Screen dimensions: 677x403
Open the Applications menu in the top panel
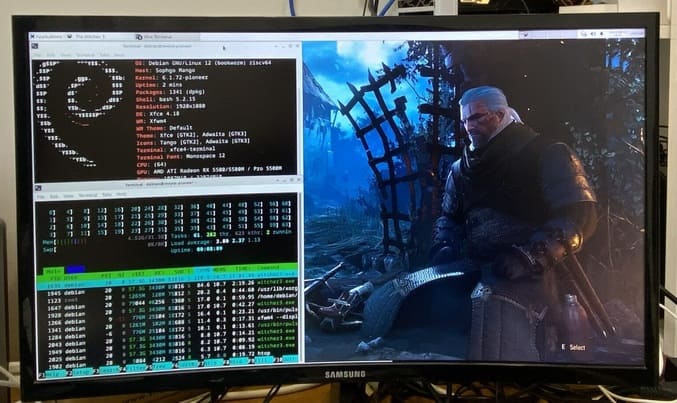click(x=47, y=37)
